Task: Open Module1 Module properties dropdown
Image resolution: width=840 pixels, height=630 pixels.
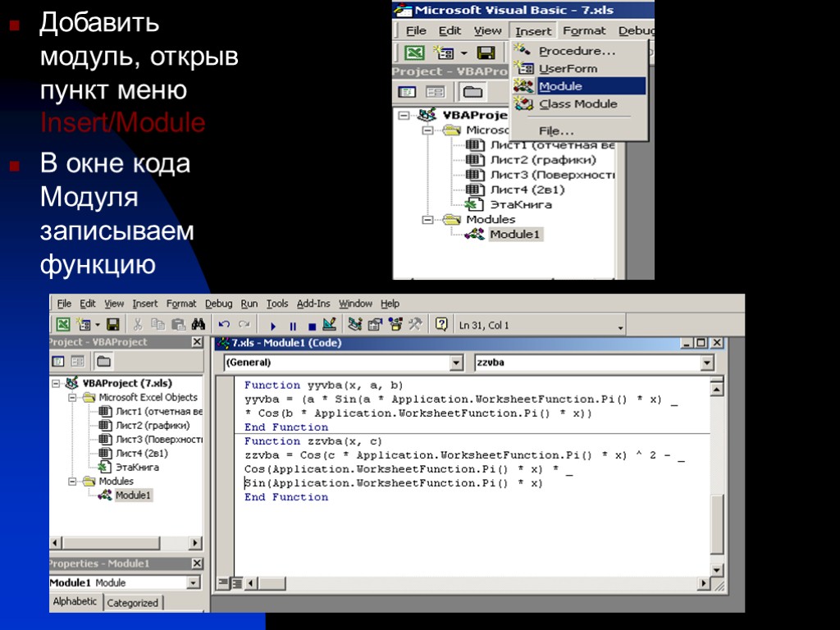Action: (x=194, y=582)
